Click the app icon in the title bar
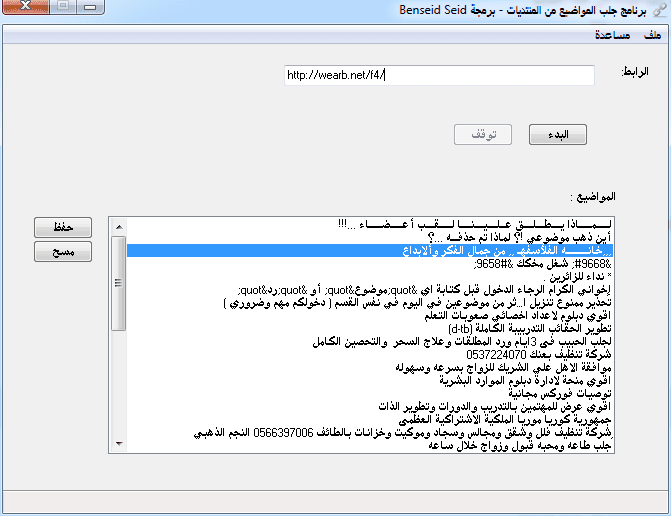671x516 pixels. 659,10
